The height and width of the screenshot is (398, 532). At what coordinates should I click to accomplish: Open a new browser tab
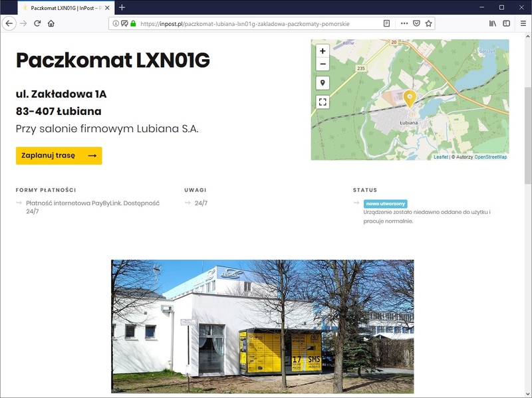[122, 7]
